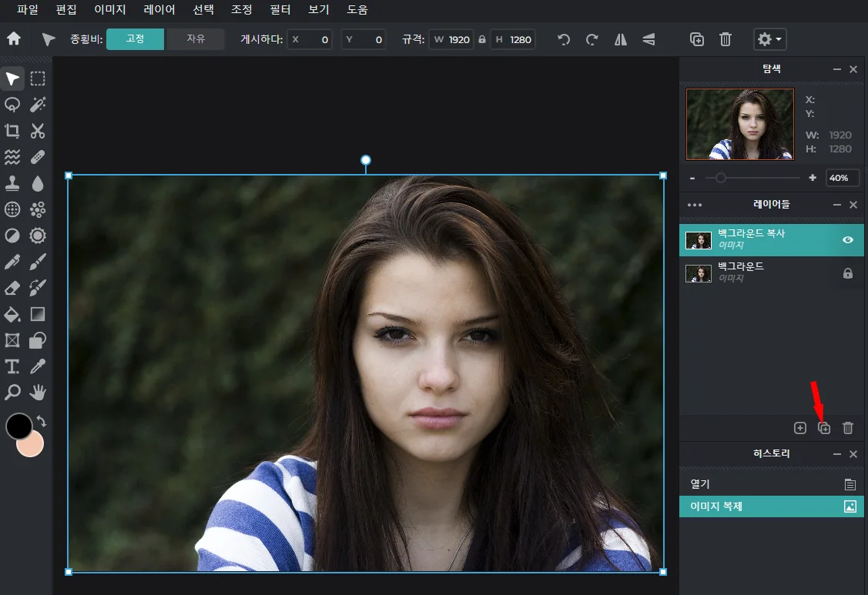Viewport: 868px width, 595px height.
Task: Select the crossed-square Frame tool
Action: pos(12,340)
